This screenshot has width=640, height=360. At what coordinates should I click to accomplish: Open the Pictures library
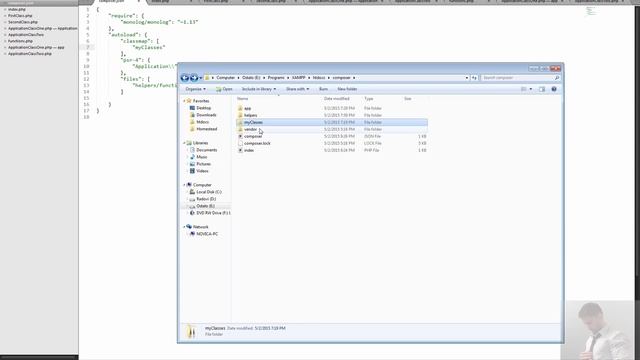click(203, 164)
